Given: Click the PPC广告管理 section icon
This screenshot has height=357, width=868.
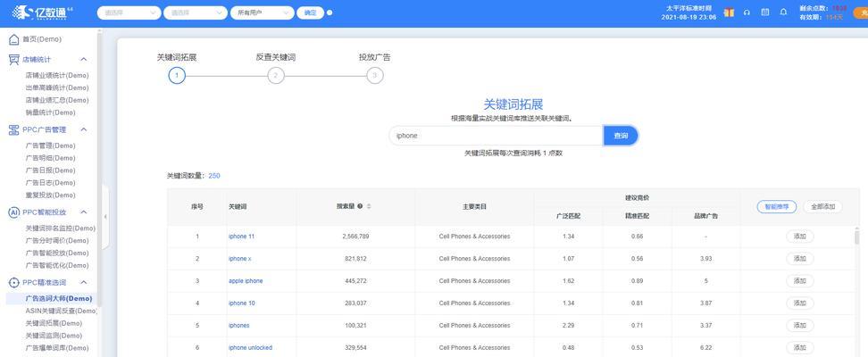Looking at the screenshot, I should 13,129.
